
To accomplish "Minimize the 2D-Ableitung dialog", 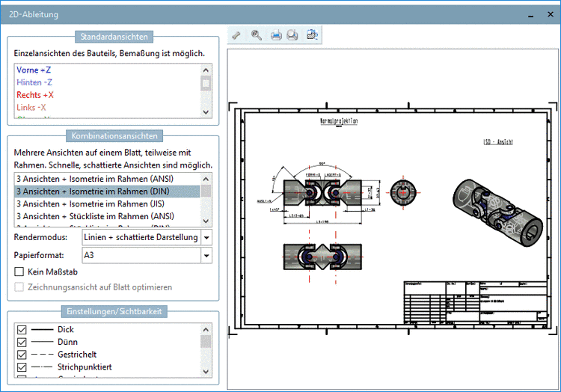I will [530, 15].
